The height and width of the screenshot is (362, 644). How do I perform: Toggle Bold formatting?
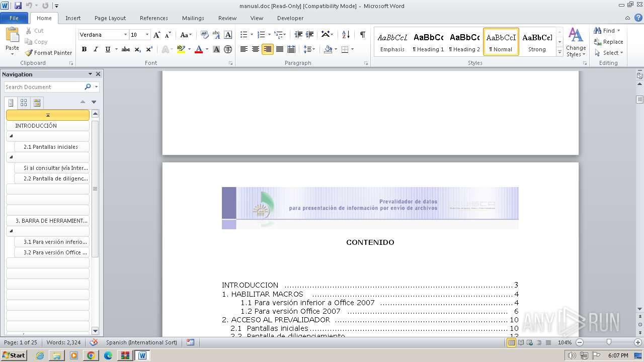pyautogui.click(x=84, y=49)
